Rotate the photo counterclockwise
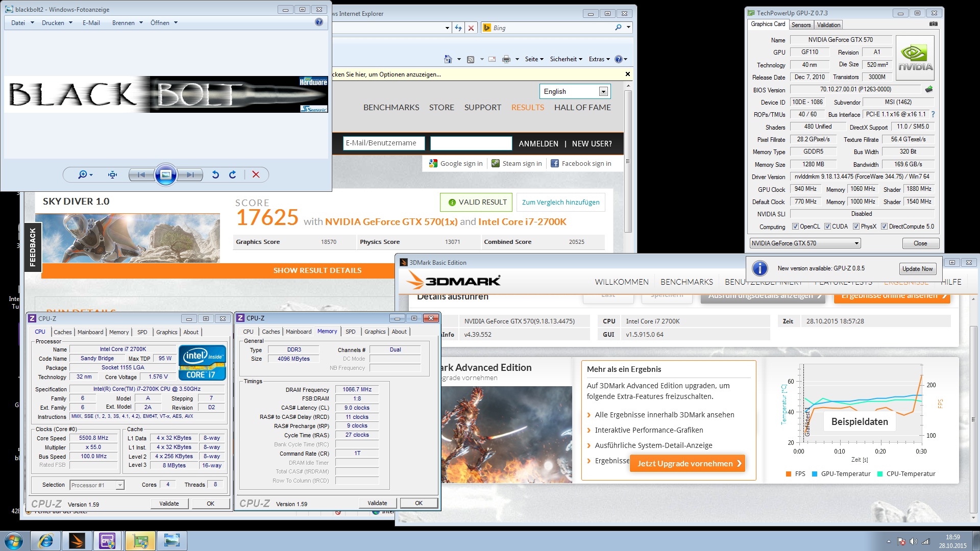 tap(215, 175)
